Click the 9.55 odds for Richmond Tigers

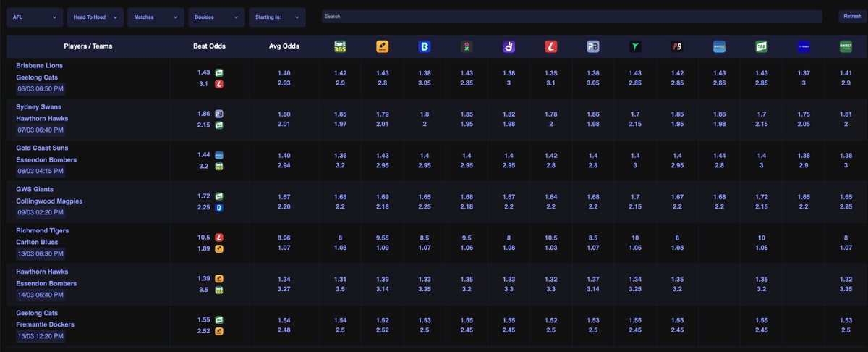tap(382, 238)
